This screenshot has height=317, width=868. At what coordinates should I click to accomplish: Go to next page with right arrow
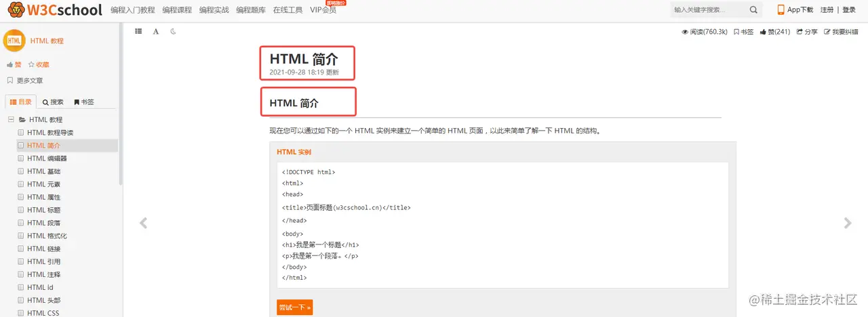pos(847,223)
